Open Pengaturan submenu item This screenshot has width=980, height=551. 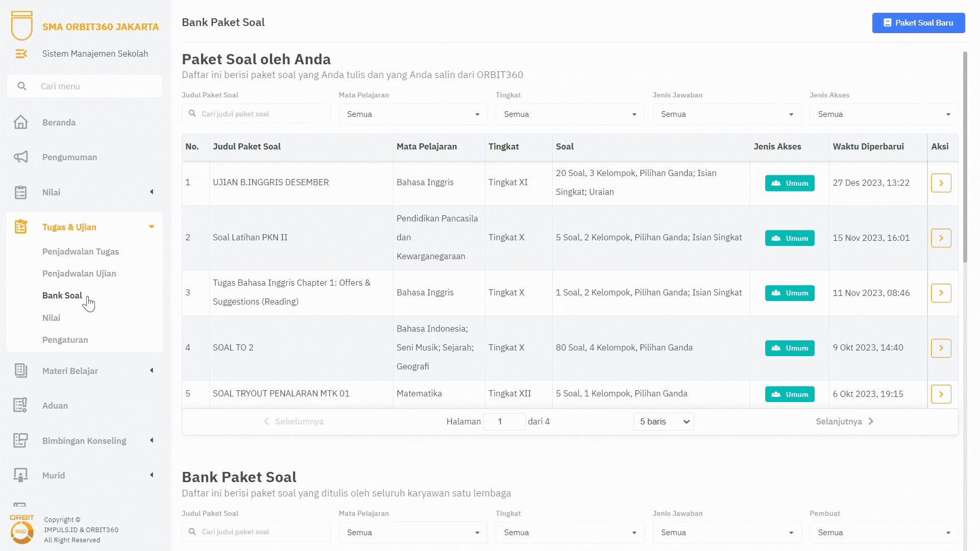click(x=65, y=340)
